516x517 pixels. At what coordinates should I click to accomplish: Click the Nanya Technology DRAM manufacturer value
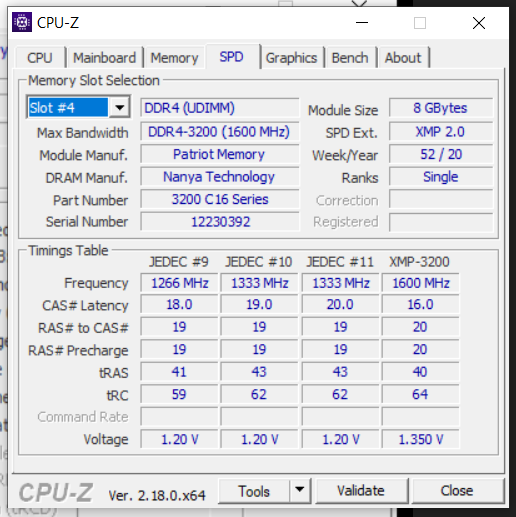220,177
